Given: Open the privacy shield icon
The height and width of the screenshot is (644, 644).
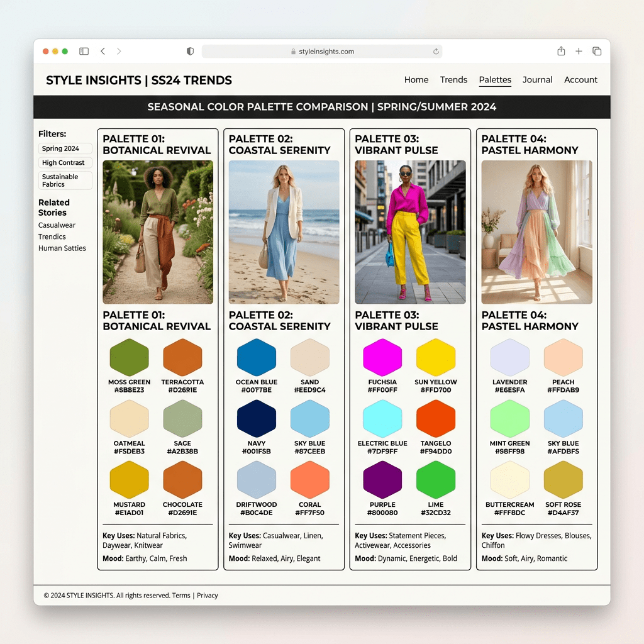Looking at the screenshot, I should point(191,52).
